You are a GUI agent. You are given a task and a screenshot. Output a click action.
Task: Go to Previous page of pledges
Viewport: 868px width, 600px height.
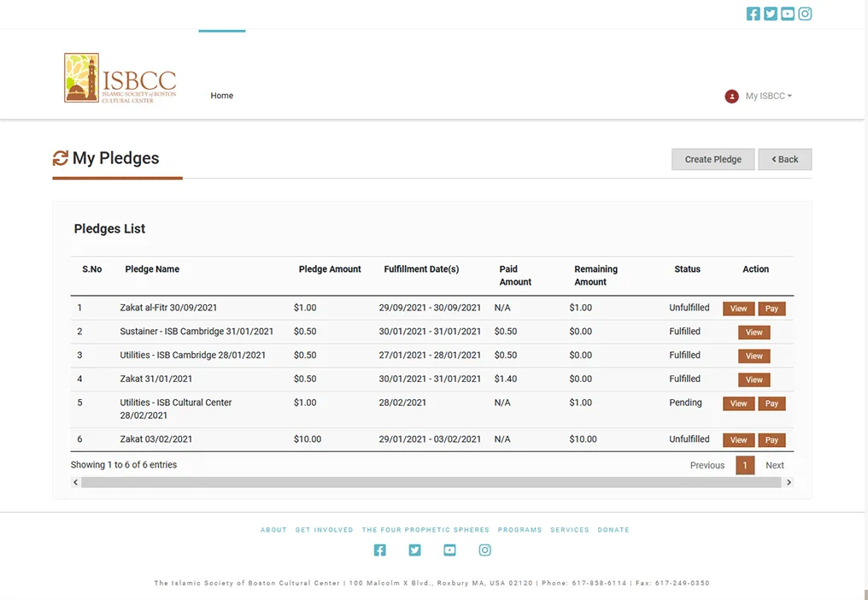click(x=707, y=465)
